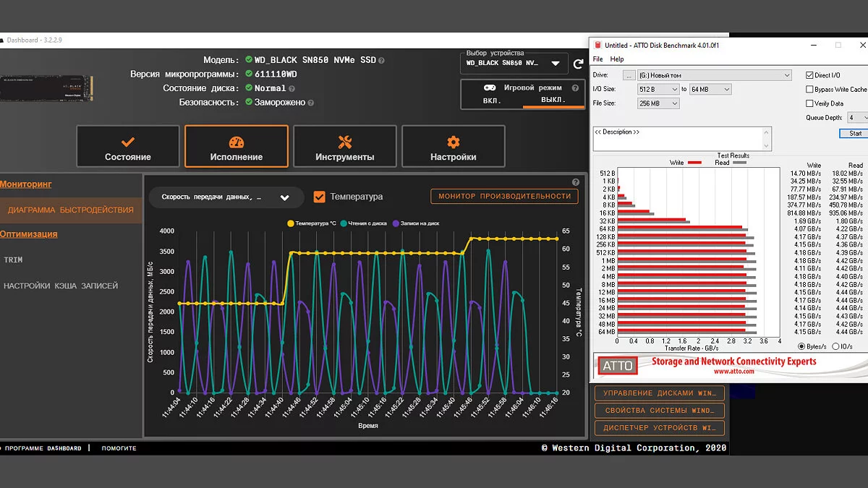Enable the Bypass Write Cache checkbox

809,90
